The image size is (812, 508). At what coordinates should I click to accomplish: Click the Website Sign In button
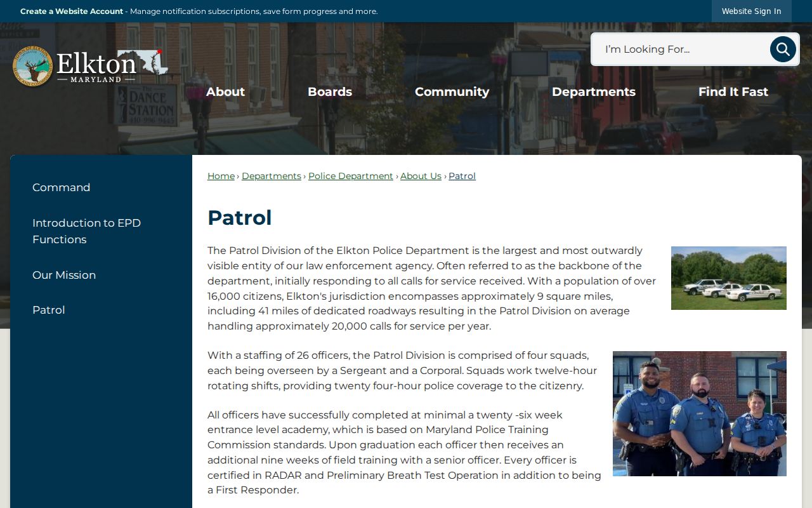[751, 11]
